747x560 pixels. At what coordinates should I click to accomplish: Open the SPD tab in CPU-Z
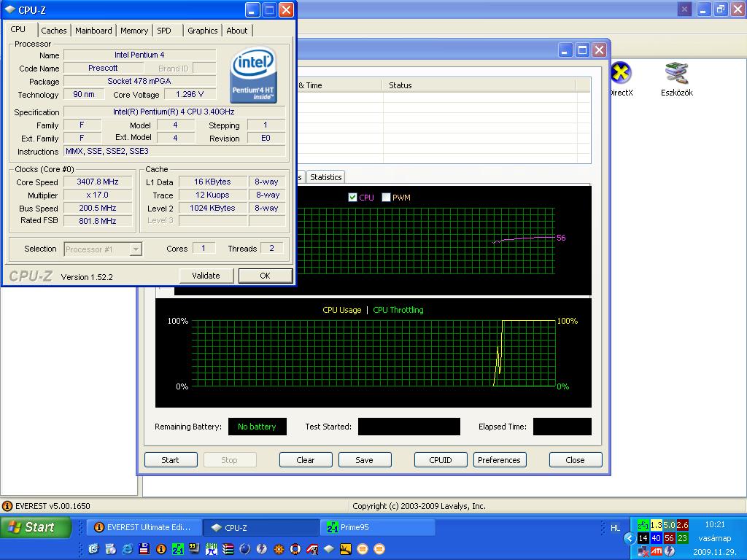point(164,31)
